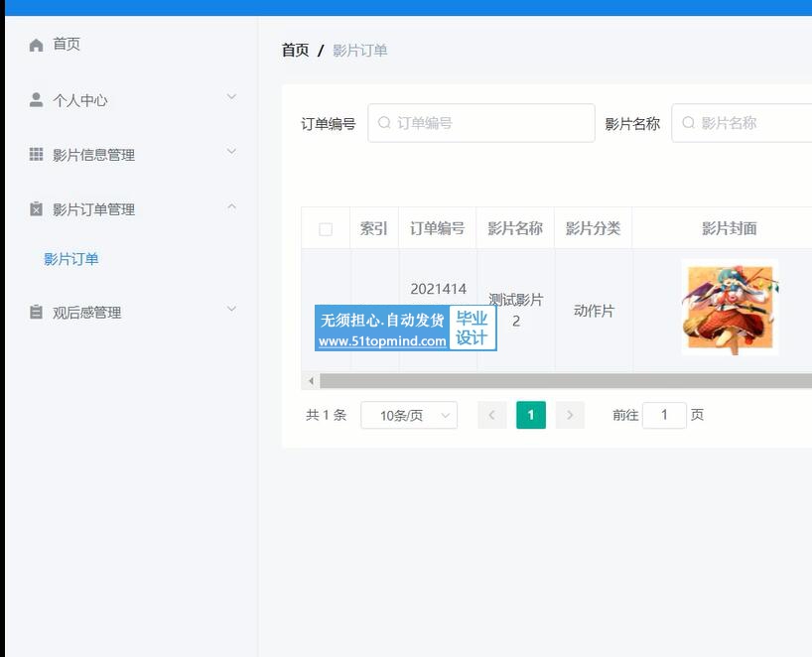Focus the 订单编号 search input
The image size is (812, 657).
coord(481,123)
